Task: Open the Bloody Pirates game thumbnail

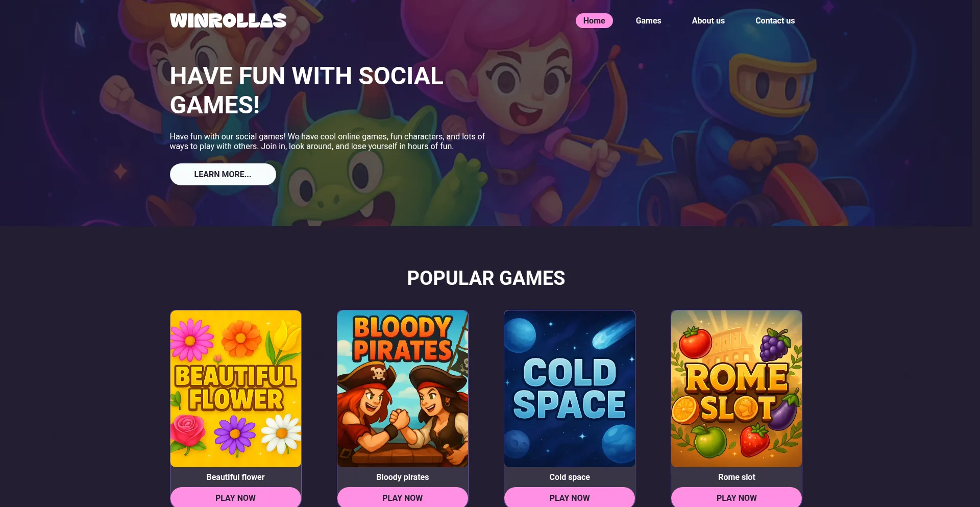Action: (x=403, y=389)
